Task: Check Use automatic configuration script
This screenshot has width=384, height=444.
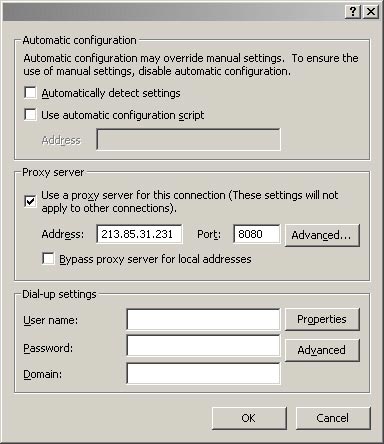Action: (x=30, y=114)
